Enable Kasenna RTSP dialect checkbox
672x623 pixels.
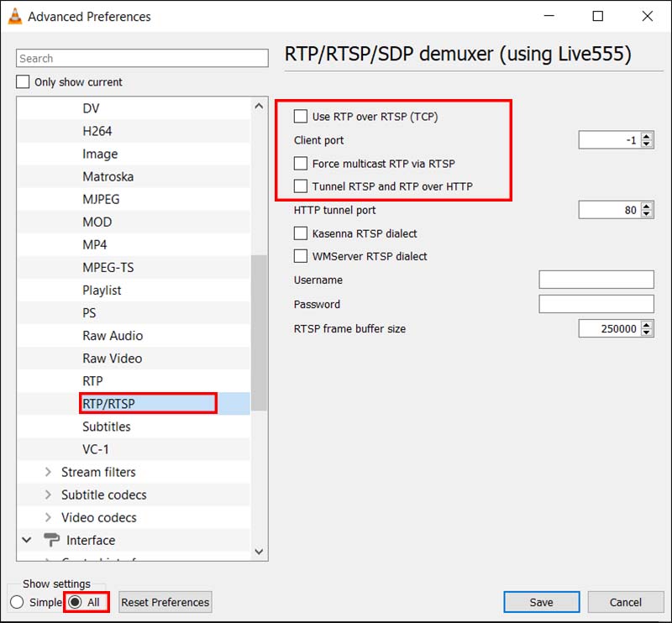pyautogui.click(x=301, y=233)
